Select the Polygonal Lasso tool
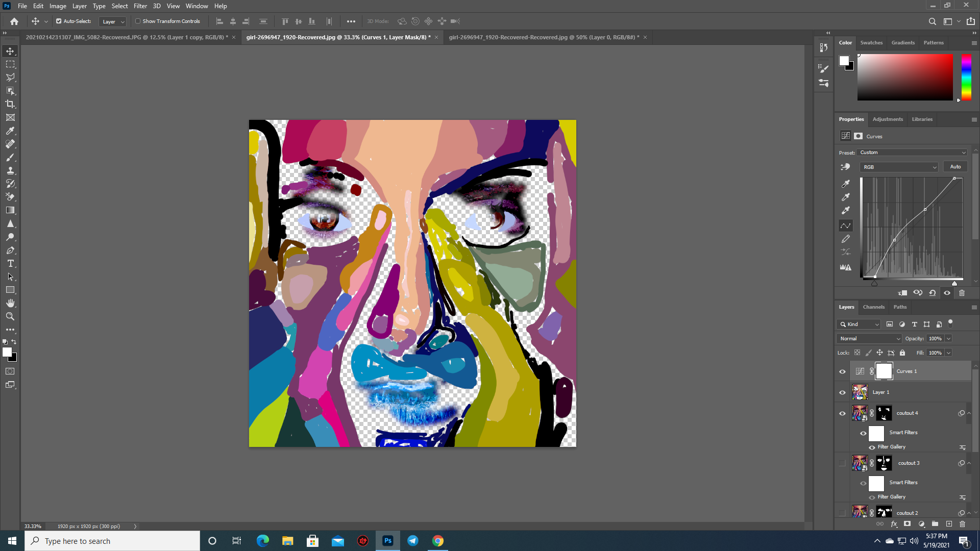 pyautogui.click(x=10, y=78)
